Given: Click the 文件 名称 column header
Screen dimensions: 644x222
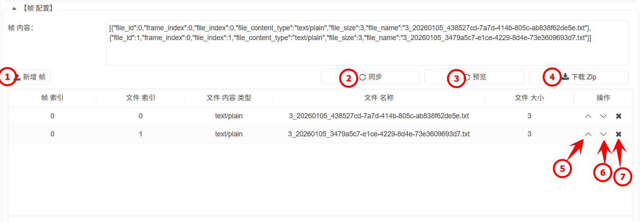Looking at the screenshot, I should tap(378, 98).
